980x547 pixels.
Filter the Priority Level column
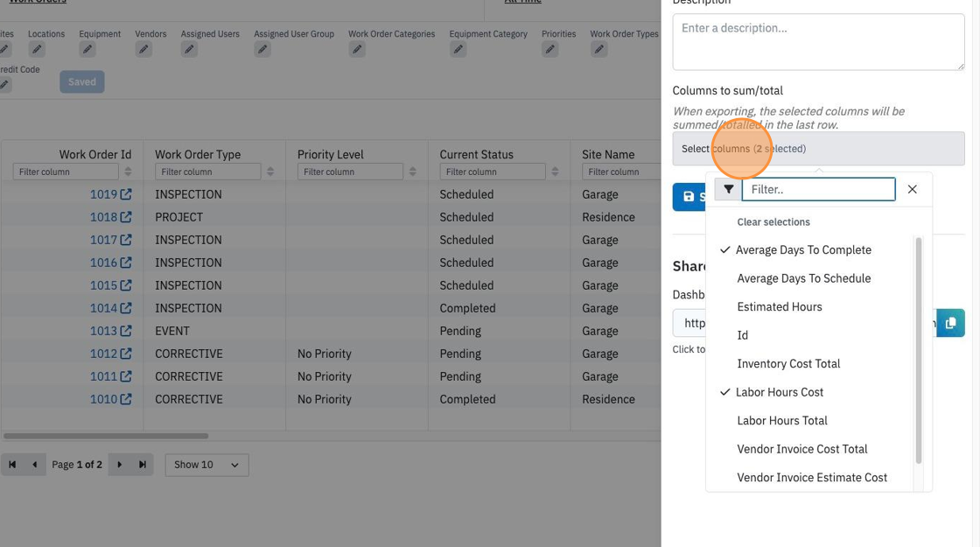350,172
